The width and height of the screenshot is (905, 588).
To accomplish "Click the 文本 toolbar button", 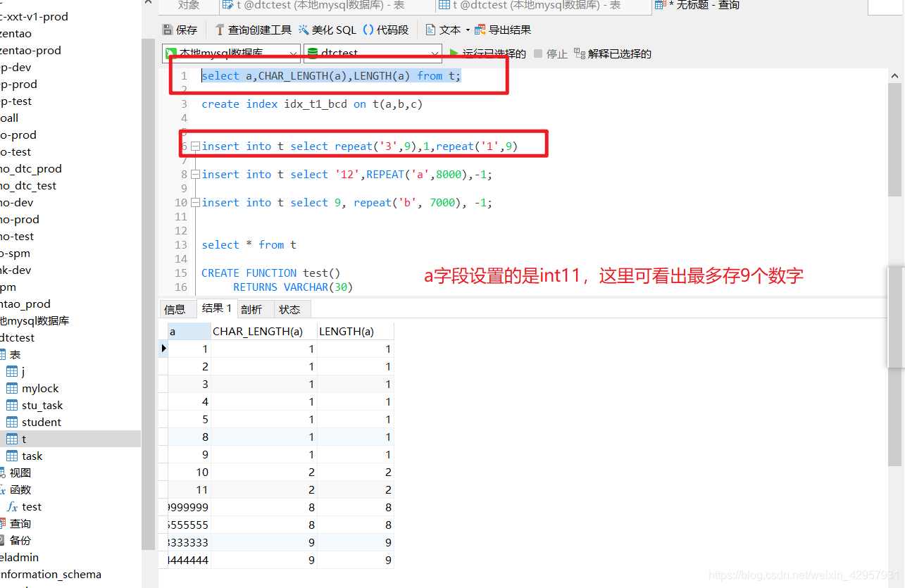I will (443, 30).
